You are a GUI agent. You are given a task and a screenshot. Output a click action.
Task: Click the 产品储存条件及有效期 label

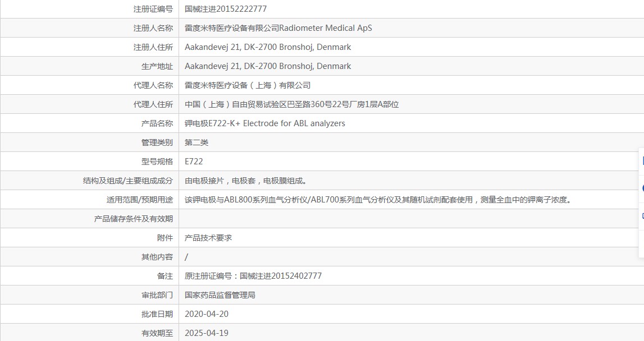pos(134,219)
